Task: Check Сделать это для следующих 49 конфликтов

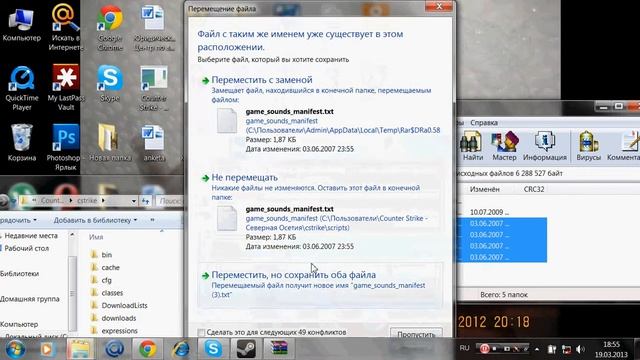Action: pyautogui.click(x=201, y=333)
